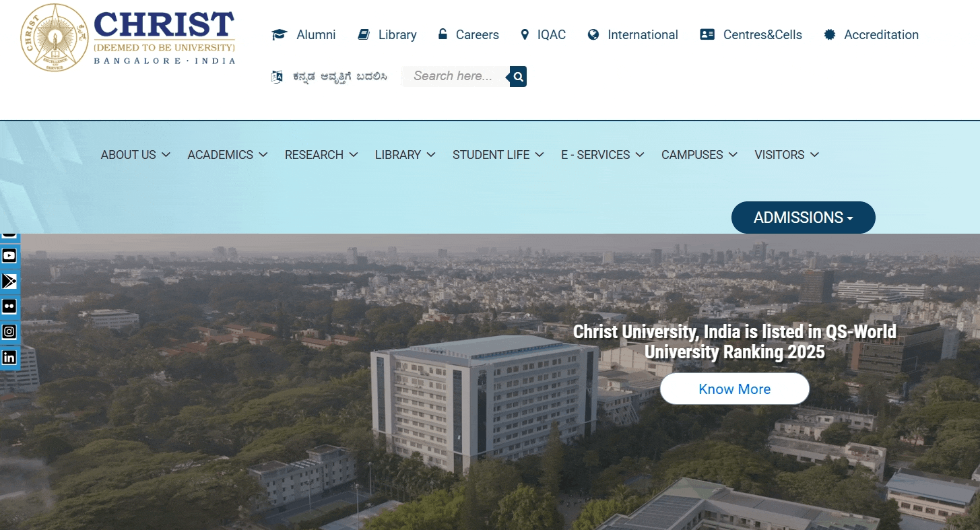
Task: Open the Alumni link
Action: point(316,34)
